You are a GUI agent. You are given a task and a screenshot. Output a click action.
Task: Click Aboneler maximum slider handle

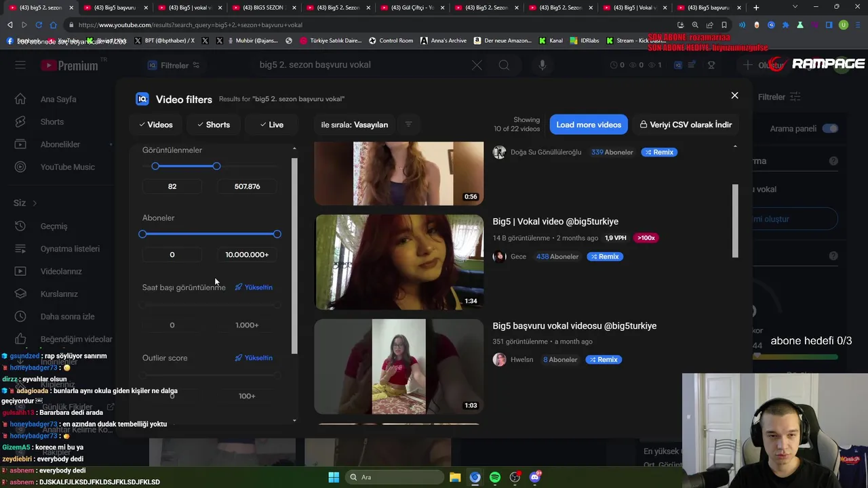click(277, 234)
